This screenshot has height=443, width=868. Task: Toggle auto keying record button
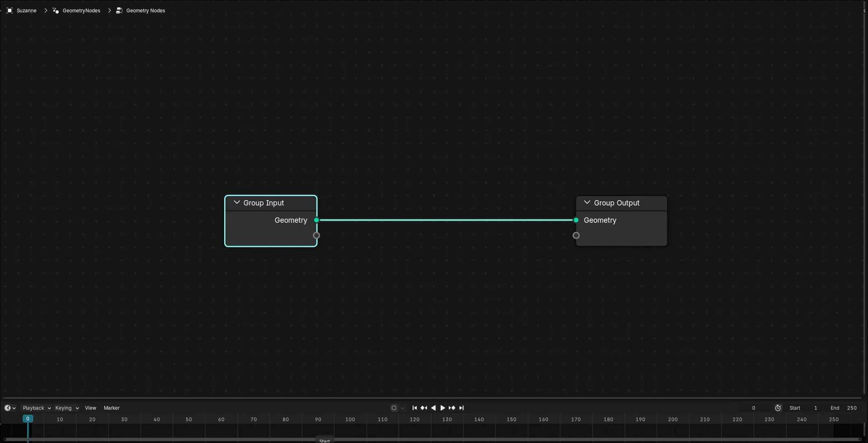coord(394,408)
